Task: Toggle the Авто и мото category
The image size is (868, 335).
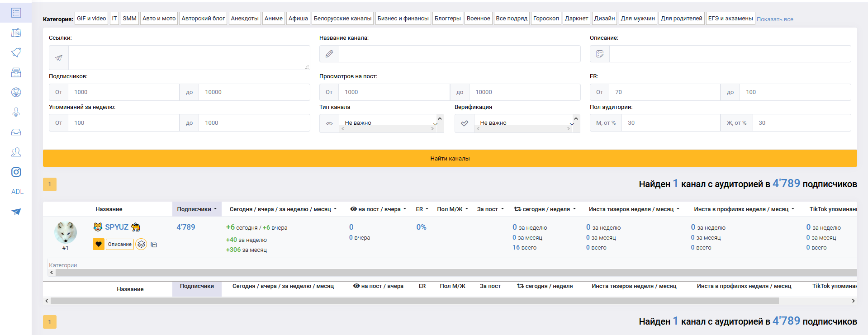Action: tap(159, 19)
